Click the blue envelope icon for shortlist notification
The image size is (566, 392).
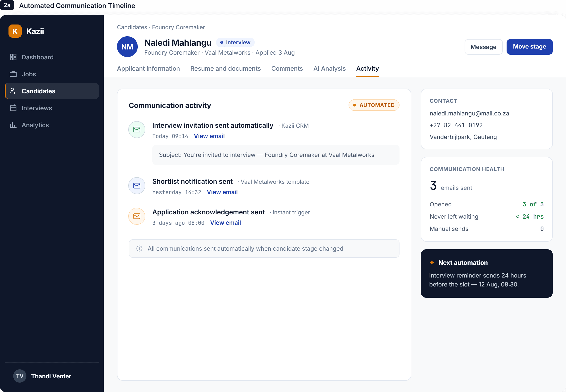click(x=137, y=185)
